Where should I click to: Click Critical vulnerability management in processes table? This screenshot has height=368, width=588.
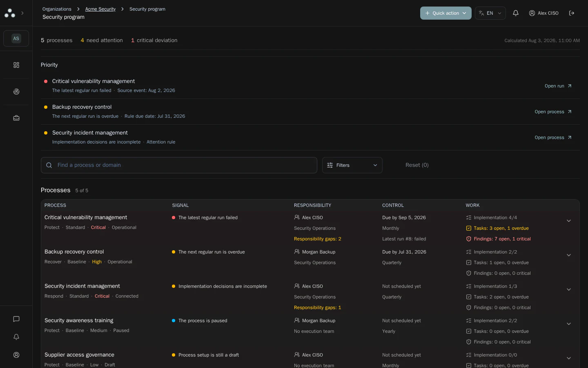86,218
